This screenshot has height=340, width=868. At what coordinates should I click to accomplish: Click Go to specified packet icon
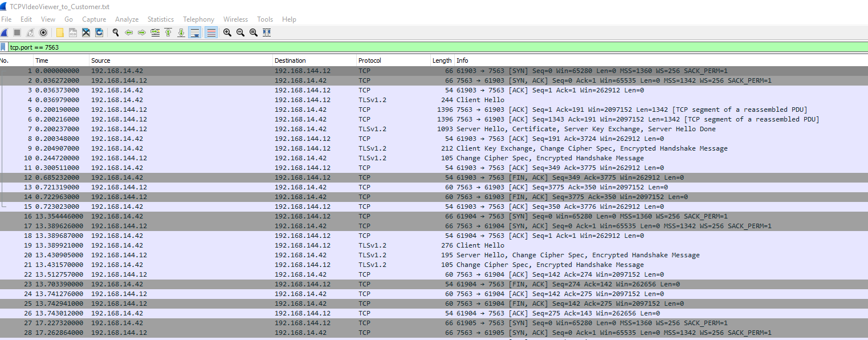coord(155,33)
